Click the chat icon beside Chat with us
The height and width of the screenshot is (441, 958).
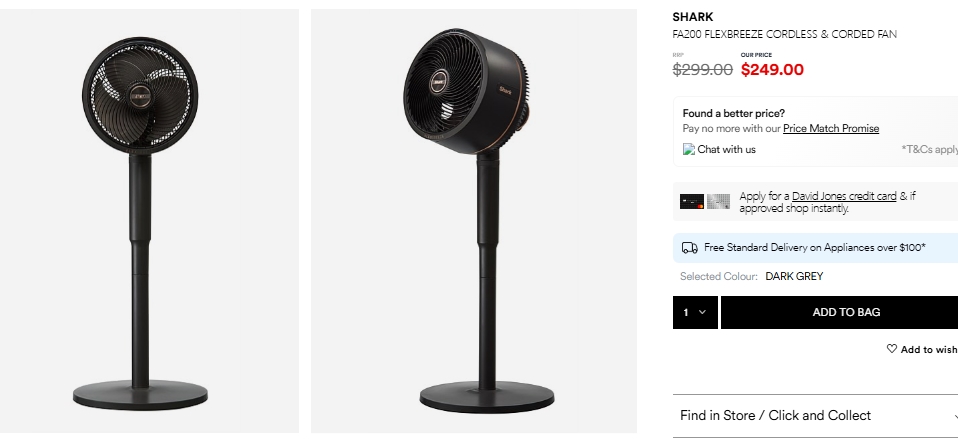[x=689, y=150]
